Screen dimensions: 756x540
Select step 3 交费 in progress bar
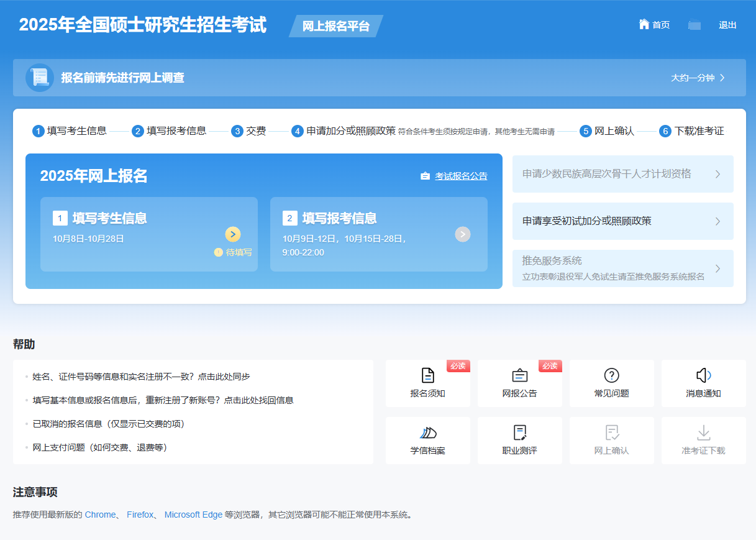click(248, 131)
